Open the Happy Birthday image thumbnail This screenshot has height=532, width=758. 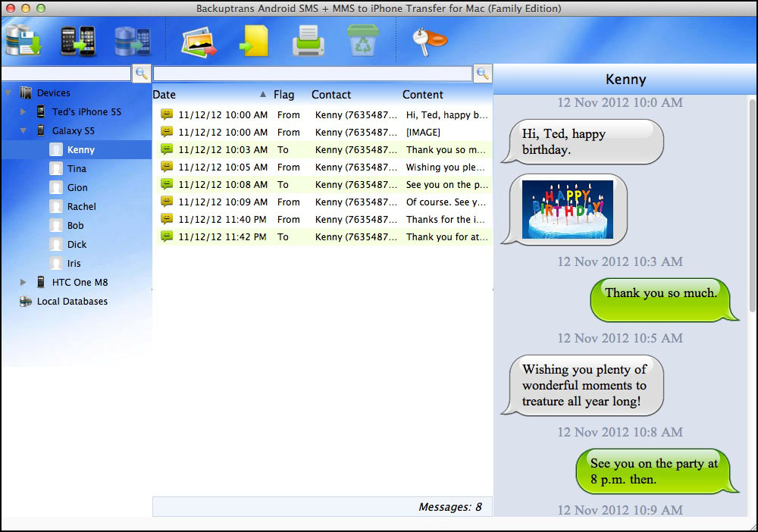click(568, 209)
